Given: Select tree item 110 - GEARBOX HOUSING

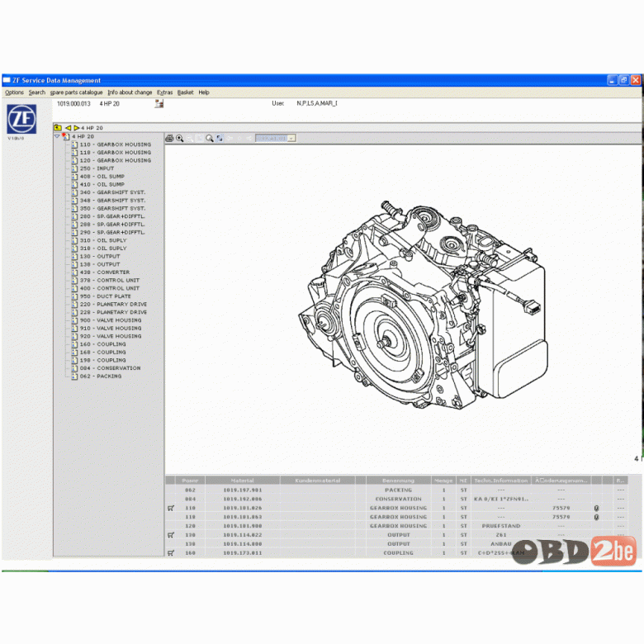Looking at the screenshot, I should click(x=116, y=144).
